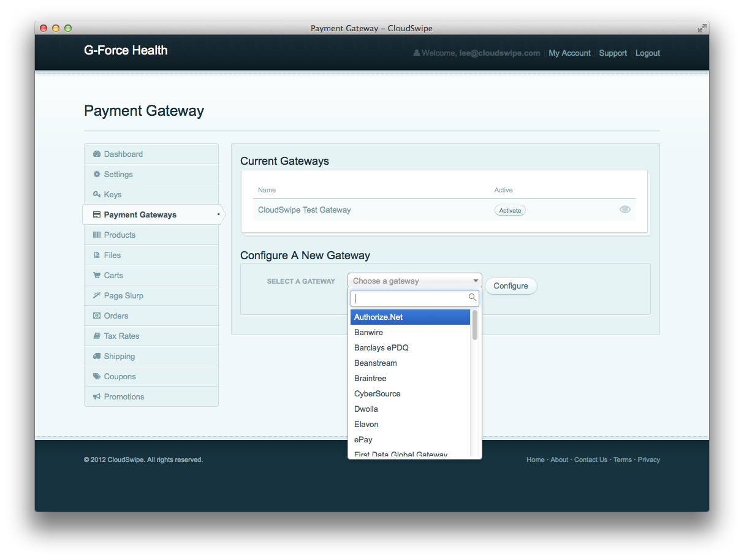Screen dimensions: 744x560
Task: Click the Promotions megaphone icon
Action: click(x=97, y=396)
